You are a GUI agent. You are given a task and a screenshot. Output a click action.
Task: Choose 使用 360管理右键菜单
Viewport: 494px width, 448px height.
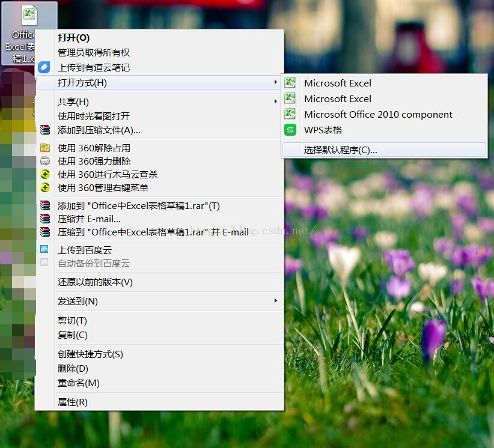160,187
